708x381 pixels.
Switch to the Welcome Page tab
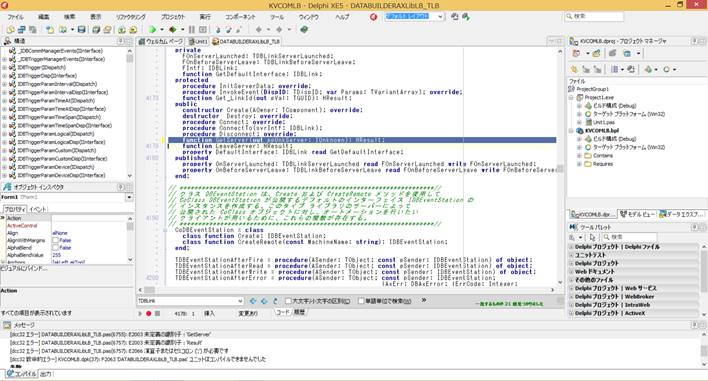click(161, 41)
